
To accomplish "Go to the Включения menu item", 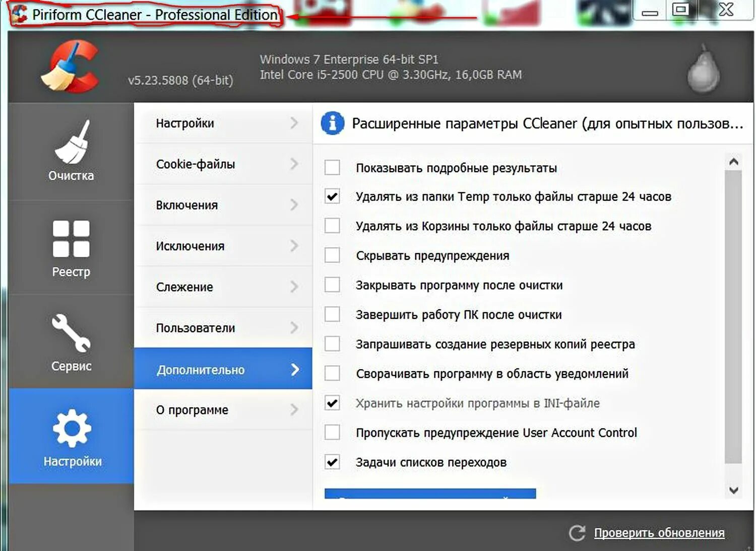I will (223, 205).
